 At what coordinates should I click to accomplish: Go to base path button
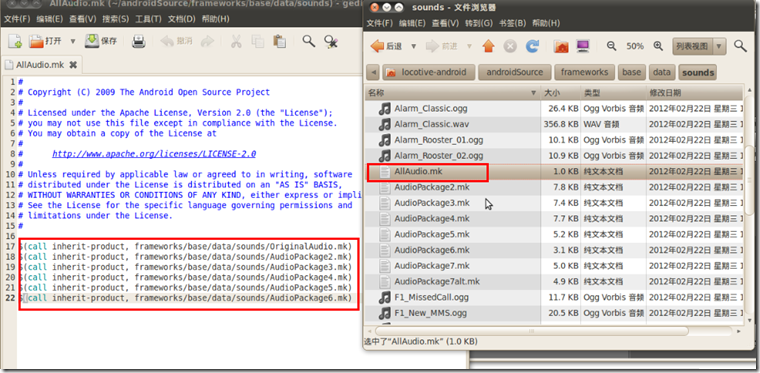coord(632,73)
